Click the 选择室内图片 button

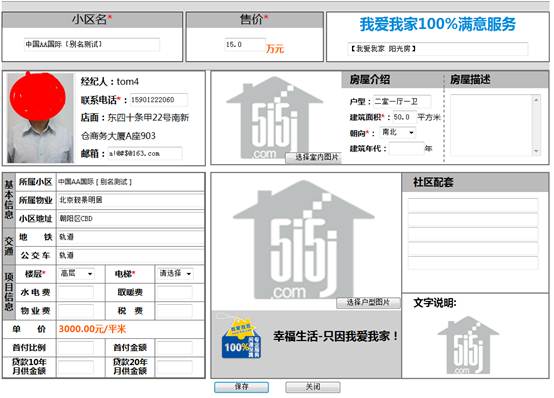(314, 157)
